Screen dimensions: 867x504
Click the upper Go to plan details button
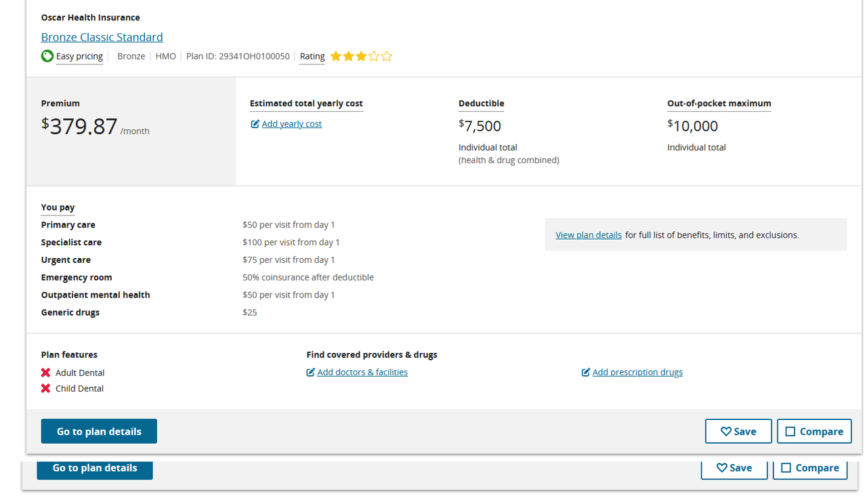99,432
